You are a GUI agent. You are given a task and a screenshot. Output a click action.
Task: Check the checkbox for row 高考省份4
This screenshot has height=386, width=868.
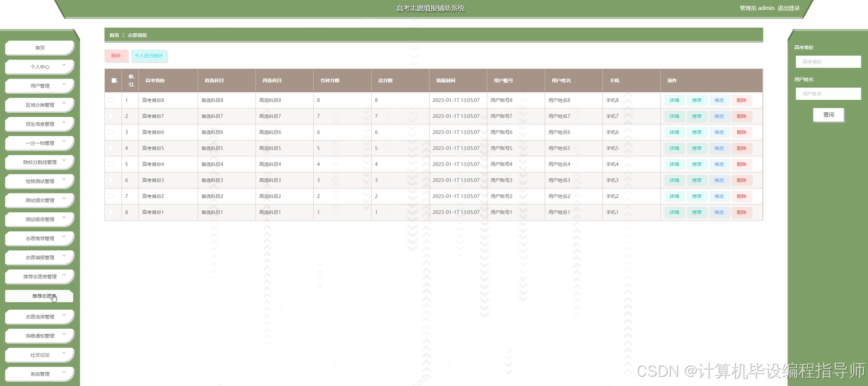111,164
